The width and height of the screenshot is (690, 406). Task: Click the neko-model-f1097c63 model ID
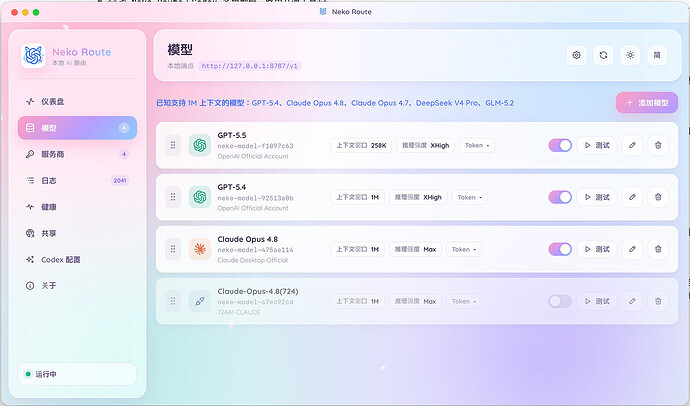(x=255, y=146)
